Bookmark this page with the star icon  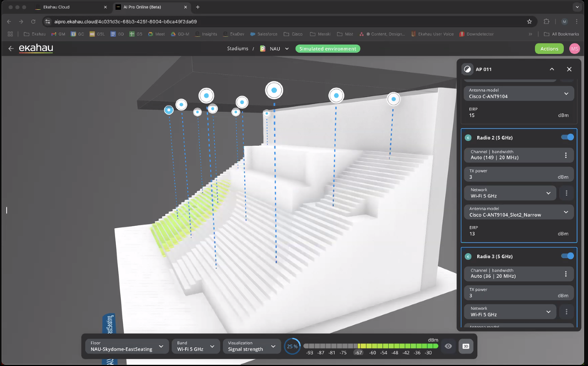pos(529,21)
